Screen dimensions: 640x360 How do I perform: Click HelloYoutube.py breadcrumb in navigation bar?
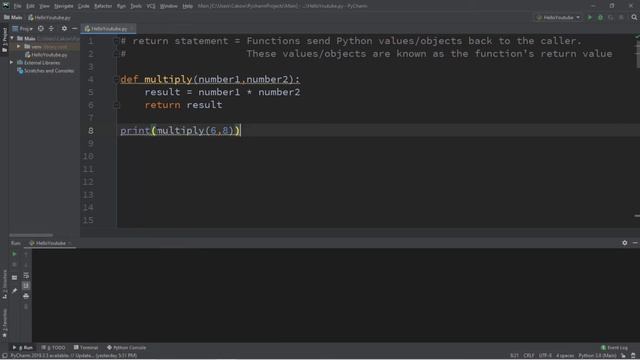click(x=49, y=18)
